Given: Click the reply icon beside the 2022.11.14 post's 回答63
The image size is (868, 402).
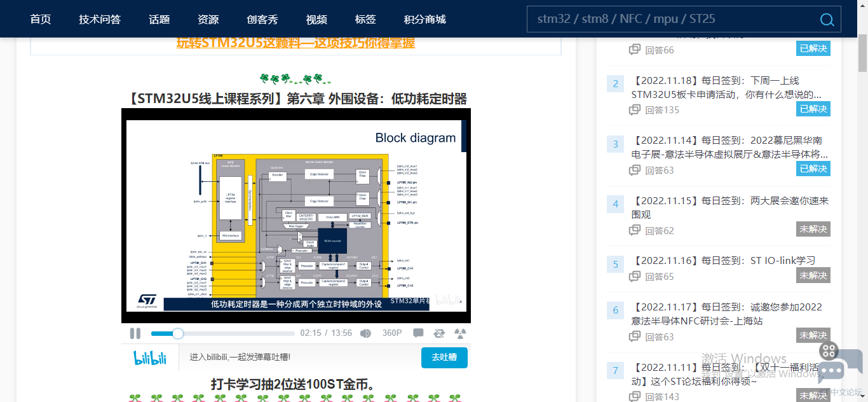Looking at the screenshot, I should point(634,170).
